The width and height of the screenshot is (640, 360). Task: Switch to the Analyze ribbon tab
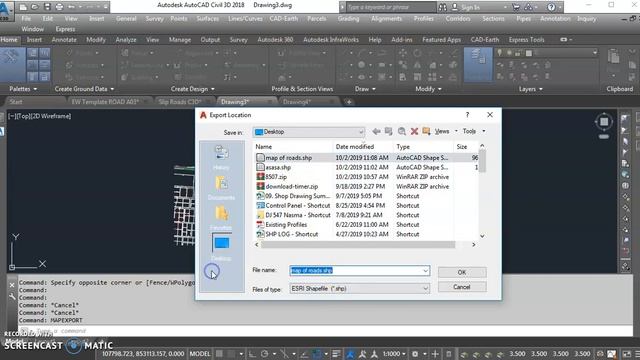pos(126,40)
